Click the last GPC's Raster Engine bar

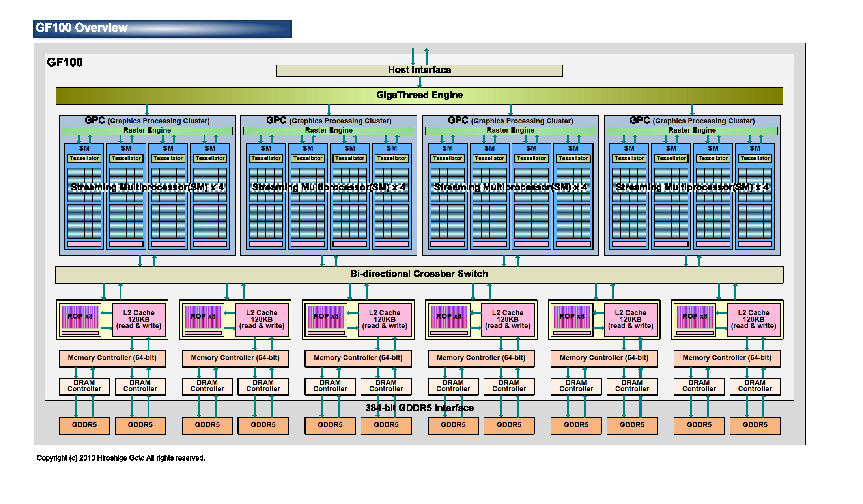(692, 131)
